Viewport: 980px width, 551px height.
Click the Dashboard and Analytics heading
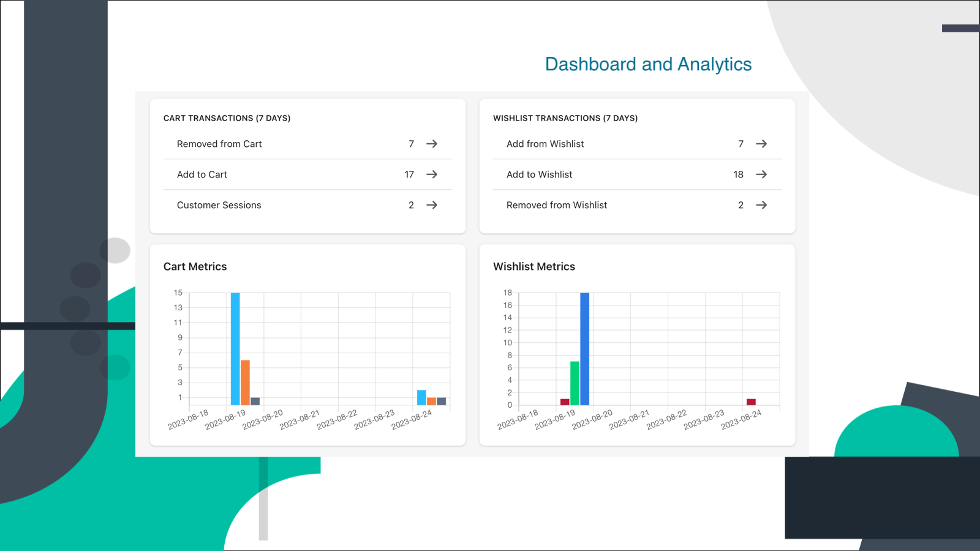click(x=647, y=64)
